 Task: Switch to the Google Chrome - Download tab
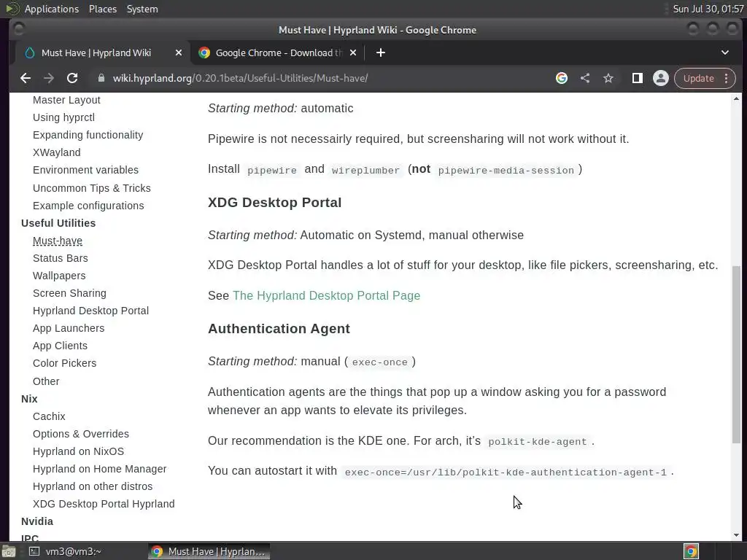click(x=277, y=52)
